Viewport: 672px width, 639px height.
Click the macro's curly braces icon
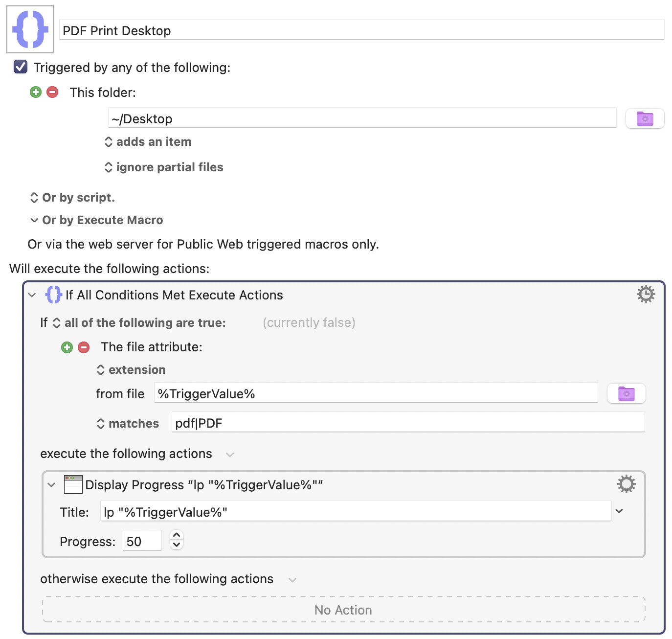click(30, 29)
